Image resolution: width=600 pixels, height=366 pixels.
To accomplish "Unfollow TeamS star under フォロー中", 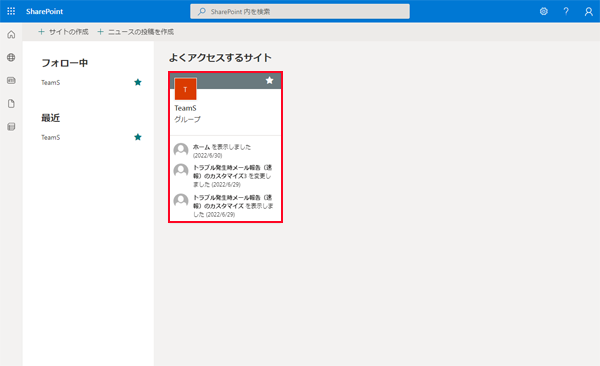I will (138, 82).
